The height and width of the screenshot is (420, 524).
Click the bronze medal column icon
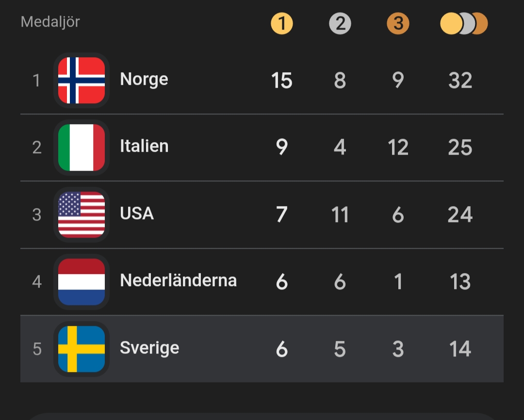click(398, 24)
